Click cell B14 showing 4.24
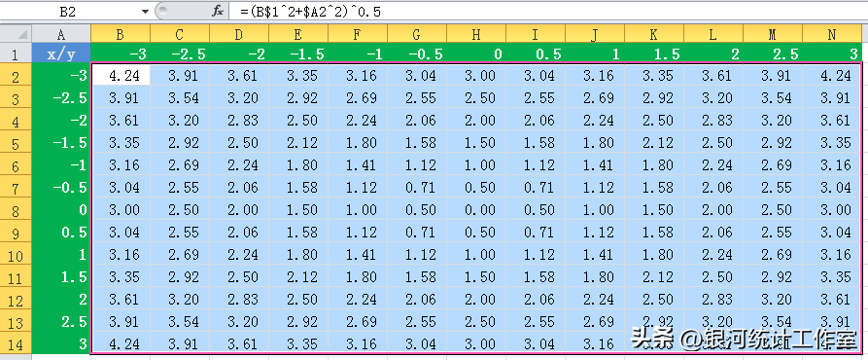Image resolution: width=868 pixels, height=360 pixels. (121, 343)
